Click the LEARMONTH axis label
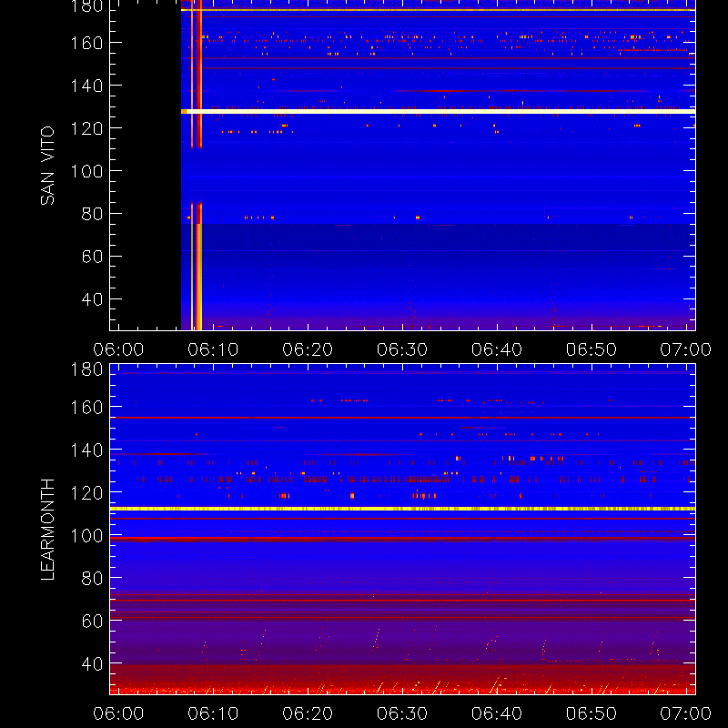728x728 pixels. (47, 529)
